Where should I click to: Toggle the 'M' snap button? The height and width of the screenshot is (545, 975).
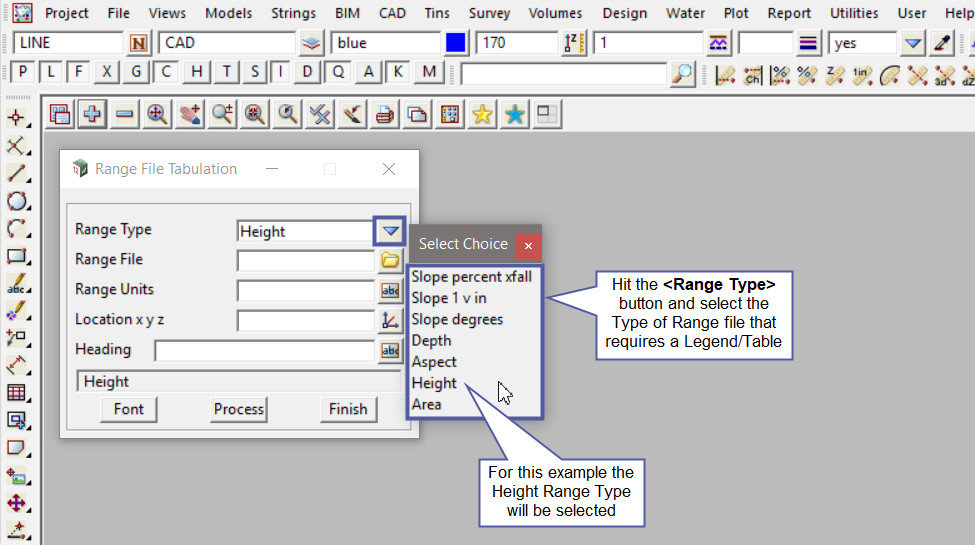pyautogui.click(x=429, y=72)
